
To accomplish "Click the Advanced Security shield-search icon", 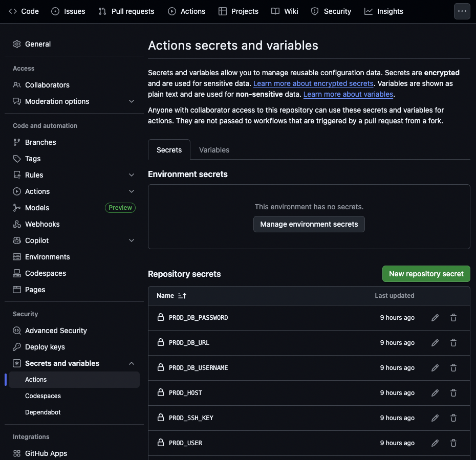I will [17, 331].
